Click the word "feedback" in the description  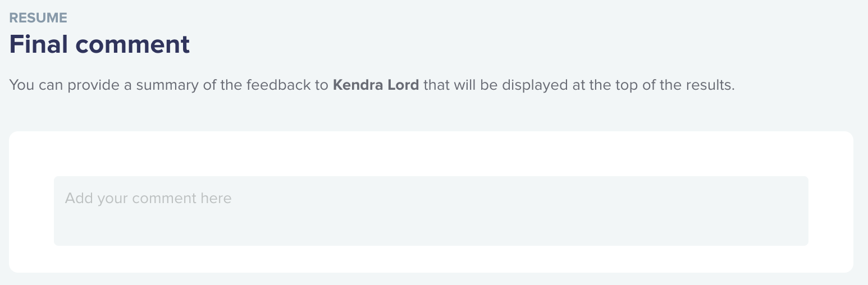tap(285, 85)
